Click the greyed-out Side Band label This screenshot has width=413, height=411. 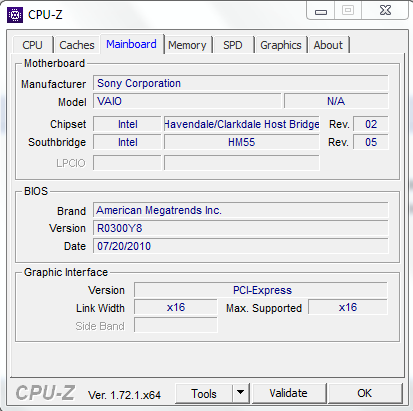pos(100,326)
